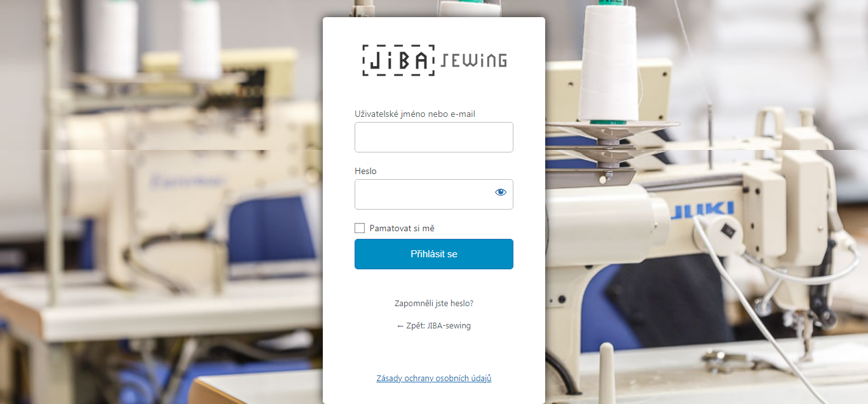Submit with the Přihlásit se button
Image resolution: width=868 pixels, height=404 pixels.
(434, 254)
